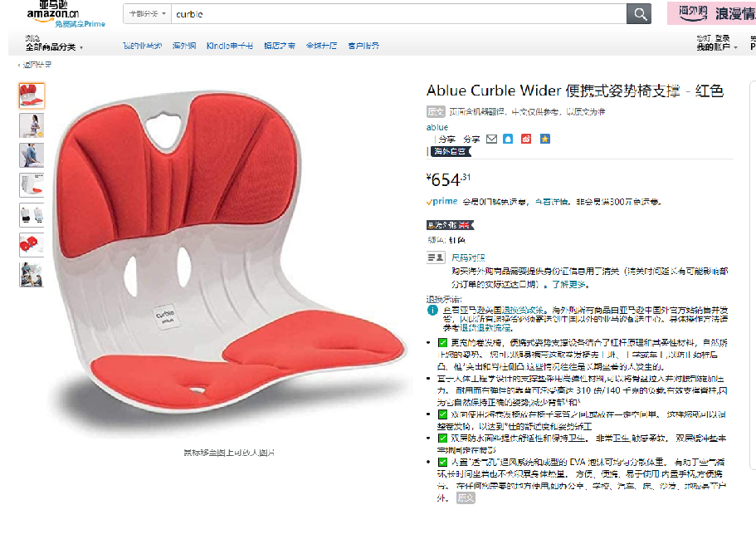Image resolution: width=756 pixels, height=544 pixels.
Task: Select the red cushion pair thumbnail
Action: (x=32, y=245)
